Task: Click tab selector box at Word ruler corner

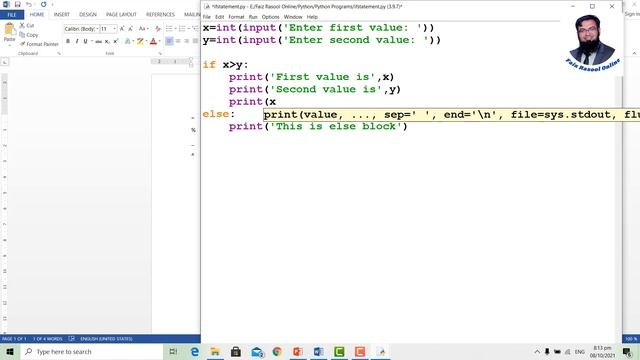Action: (4, 62)
